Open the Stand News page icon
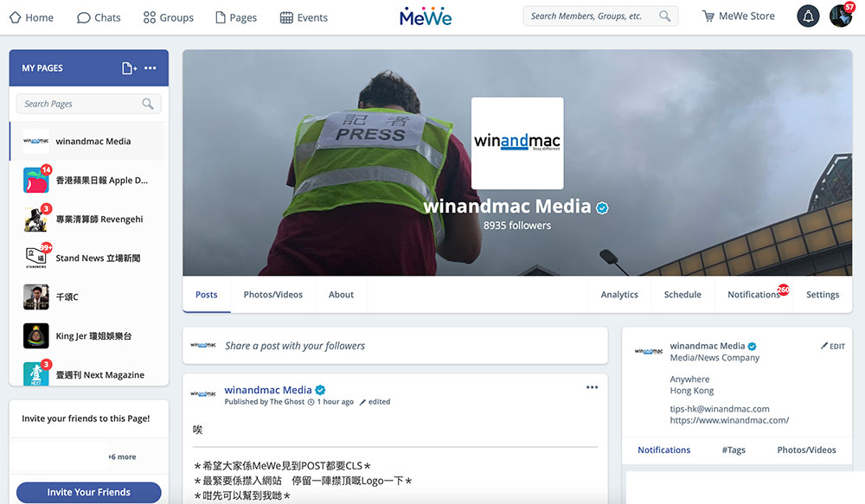The image size is (865, 504). tap(35, 258)
